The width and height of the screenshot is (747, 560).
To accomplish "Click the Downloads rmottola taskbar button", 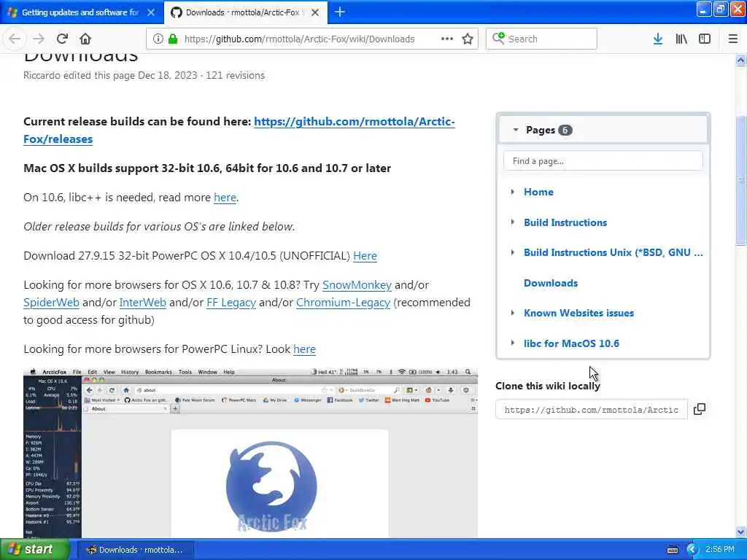I will click(135, 550).
